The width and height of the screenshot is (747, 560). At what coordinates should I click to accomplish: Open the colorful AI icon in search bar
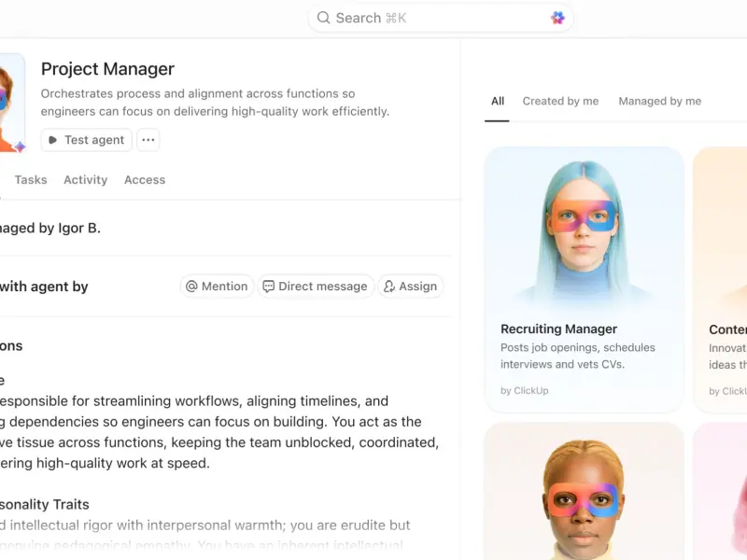pyautogui.click(x=557, y=18)
